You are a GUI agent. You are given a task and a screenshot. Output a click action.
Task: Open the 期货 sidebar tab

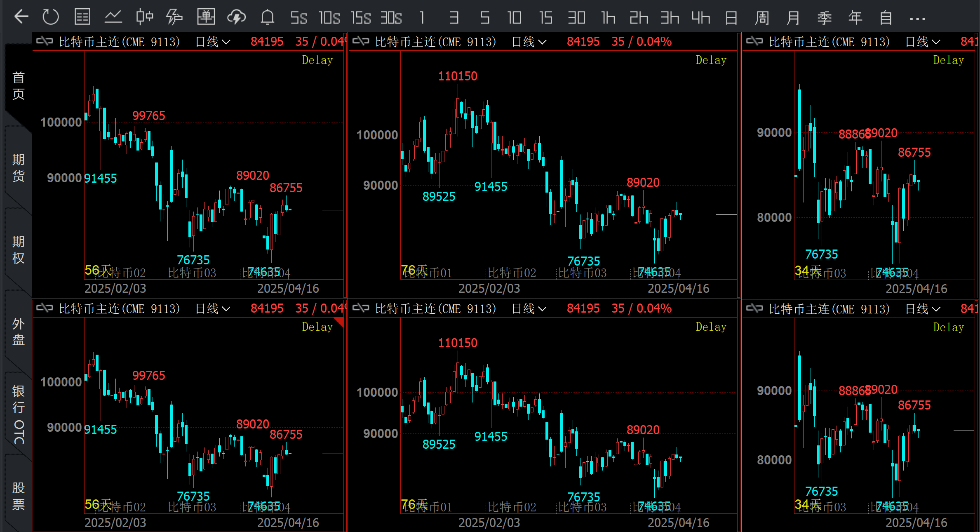pos(18,167)
